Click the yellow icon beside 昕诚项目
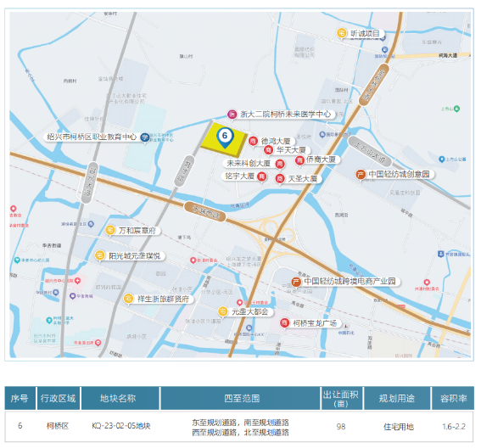This screenshot has width=481, height=448. tap(341, 33)
